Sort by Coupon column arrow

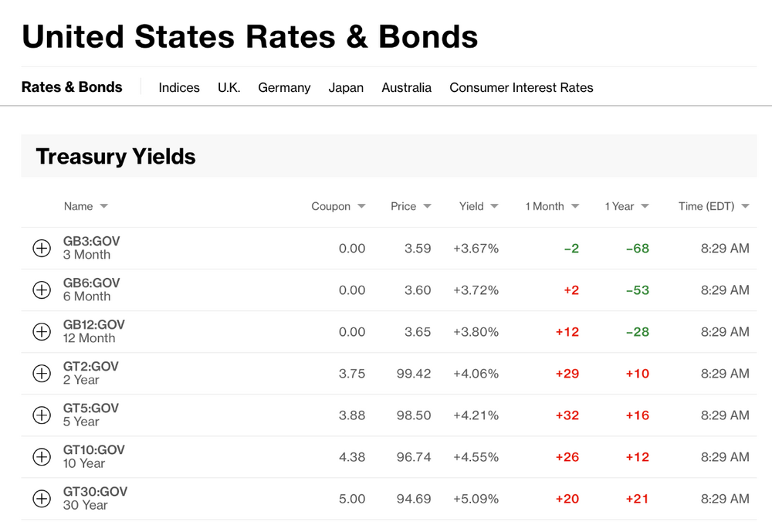[361, 206]
